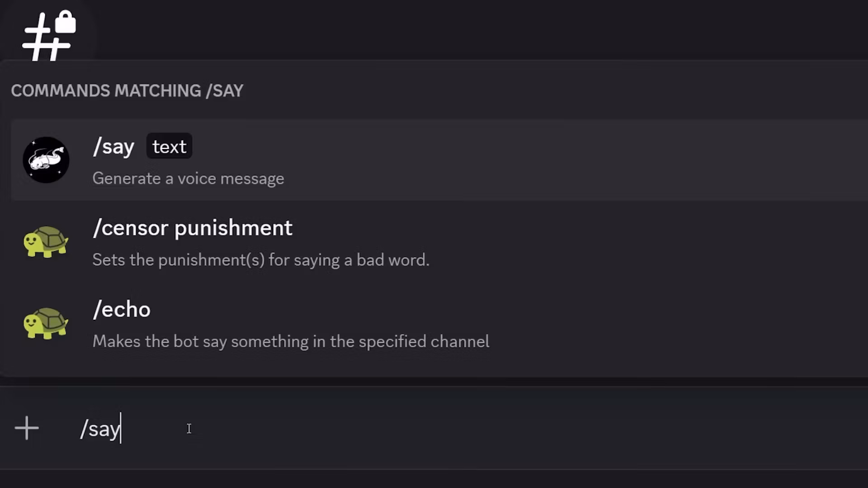868x488 pixels.
Task: Click the 'Generate a voice message' description
Action: point(188,178)
